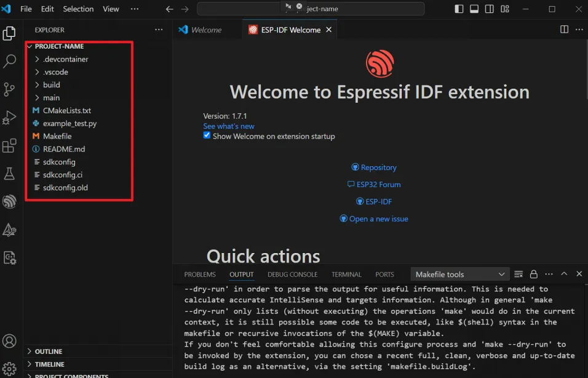Toggle the primary sidebar layout button
588x378 pixels.
(459, 9)
